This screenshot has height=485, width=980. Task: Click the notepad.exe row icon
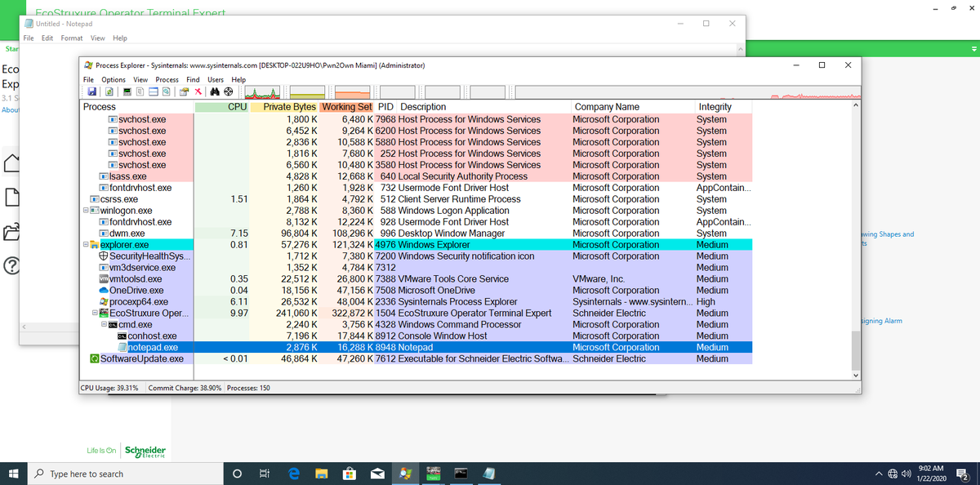pyautogui.click(x=122, y=348)
